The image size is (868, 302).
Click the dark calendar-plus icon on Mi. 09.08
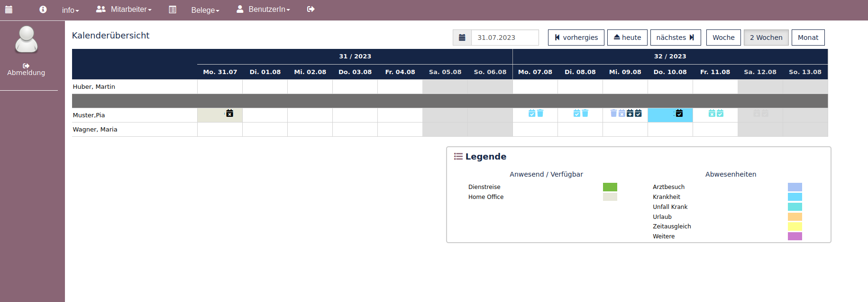(x=630, y=113)
